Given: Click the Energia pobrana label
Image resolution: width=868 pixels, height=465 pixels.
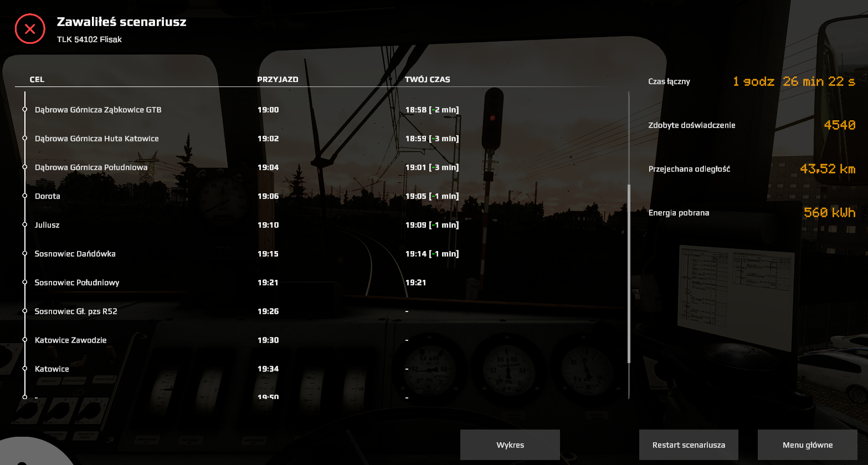Looking at the screenshot, I should (x=679, y=213).
